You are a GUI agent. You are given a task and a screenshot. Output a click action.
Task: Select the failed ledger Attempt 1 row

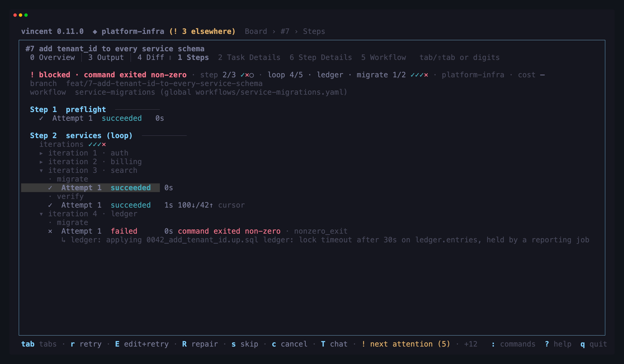198,231
